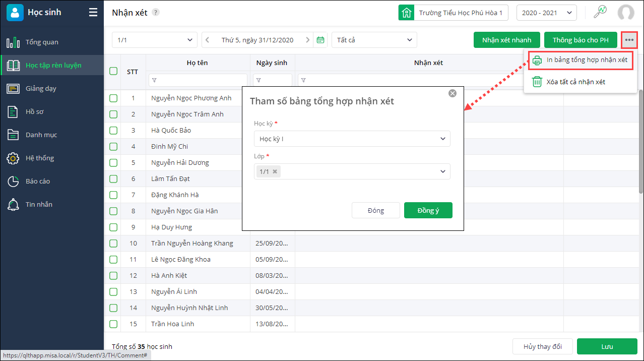Click the filter icon under Họ tên
The image size is (644, 361).
click(x=154, y=80)
